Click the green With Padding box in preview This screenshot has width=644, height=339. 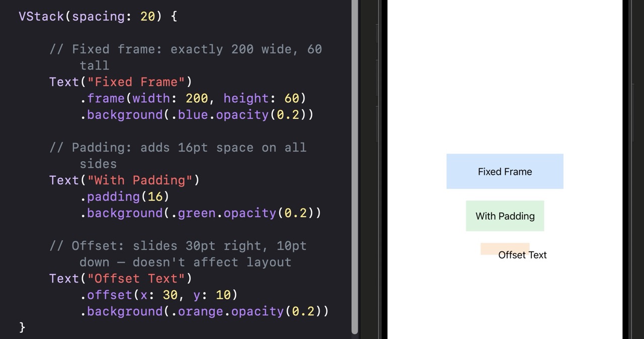(x=505, y=216)
